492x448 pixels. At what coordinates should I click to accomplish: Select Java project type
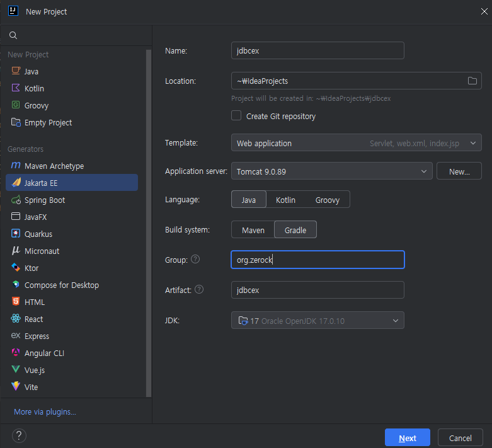72,71
